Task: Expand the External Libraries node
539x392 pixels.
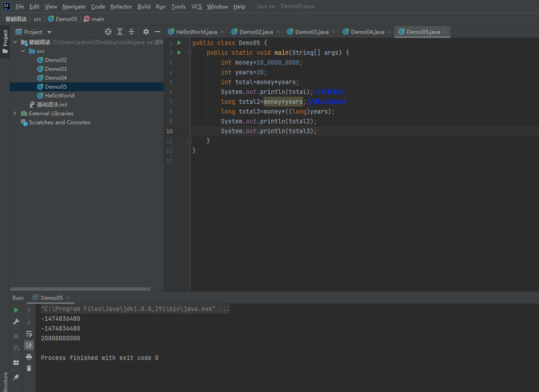Action: click(x=15, y=114)
